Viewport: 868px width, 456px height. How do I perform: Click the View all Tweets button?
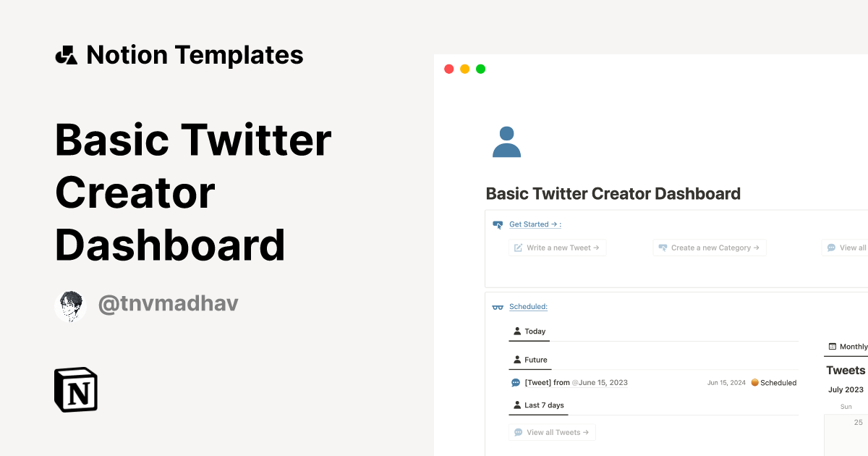click(x=551, y=431)
